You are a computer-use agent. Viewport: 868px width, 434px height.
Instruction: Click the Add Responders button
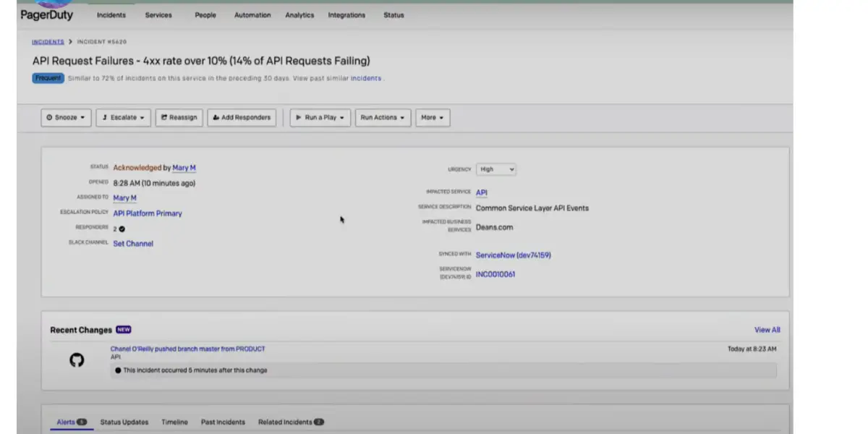(x=242, y=117)
